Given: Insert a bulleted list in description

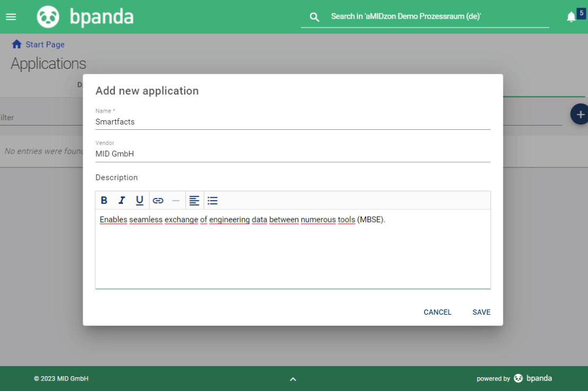Looking at the screenshot, I should pyautogui.click(x=212, y=201).
